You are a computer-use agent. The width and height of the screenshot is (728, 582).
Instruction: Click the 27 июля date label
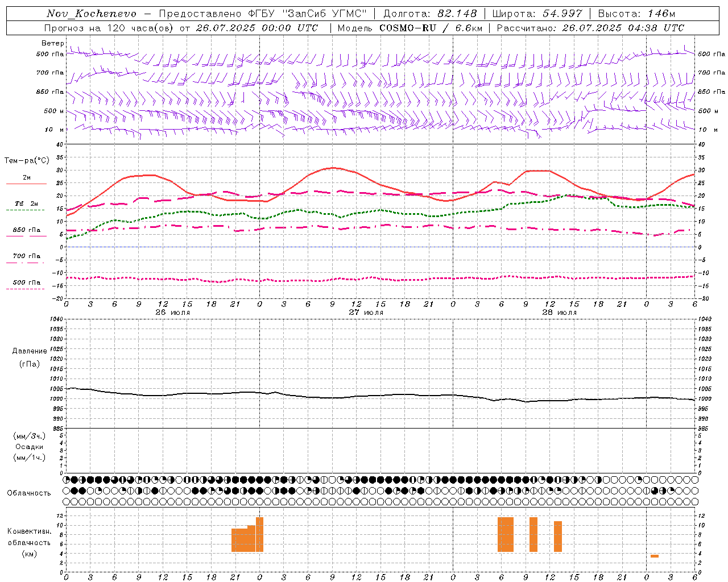[x=366, y=313]
